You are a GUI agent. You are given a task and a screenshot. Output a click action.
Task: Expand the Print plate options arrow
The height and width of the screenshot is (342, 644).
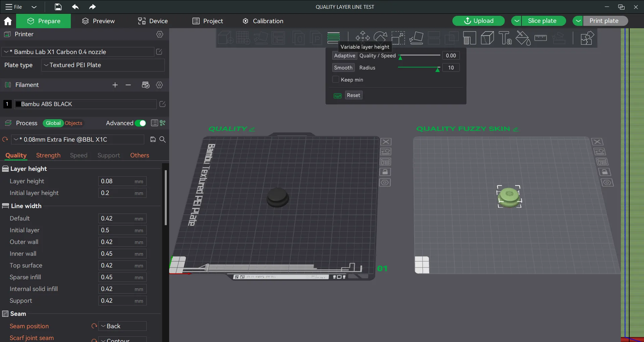(578, 21)
